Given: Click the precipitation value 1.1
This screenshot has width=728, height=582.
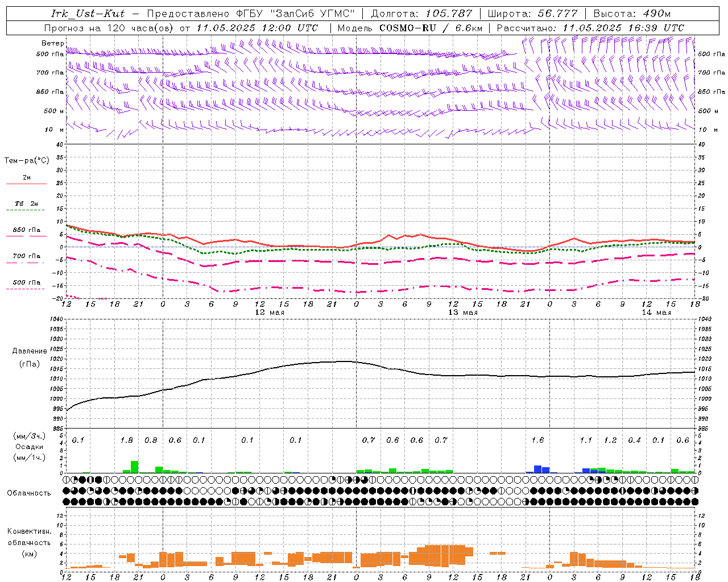Looking at the screenshot, I should tap(586, 440).
